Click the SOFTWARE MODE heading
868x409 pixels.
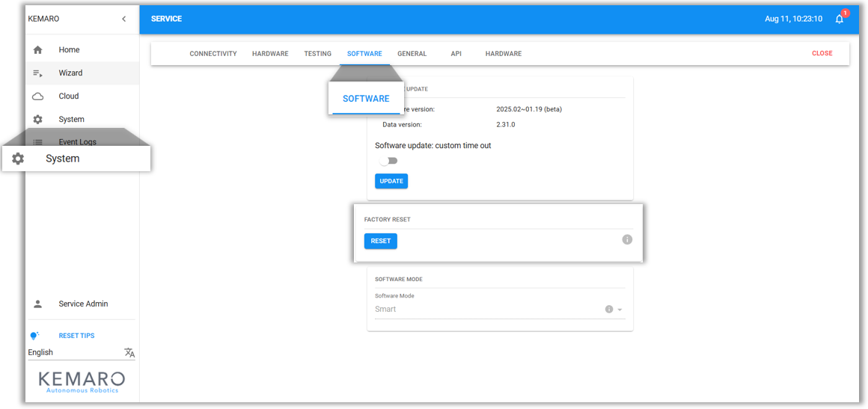pos(399,280)
